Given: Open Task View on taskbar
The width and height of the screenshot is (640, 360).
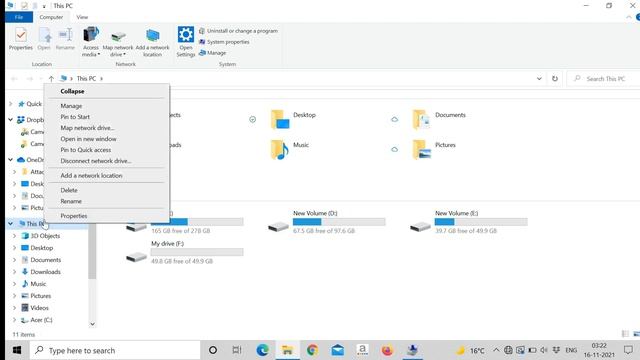Looking at the screenshot, I should tap(237, 350).
